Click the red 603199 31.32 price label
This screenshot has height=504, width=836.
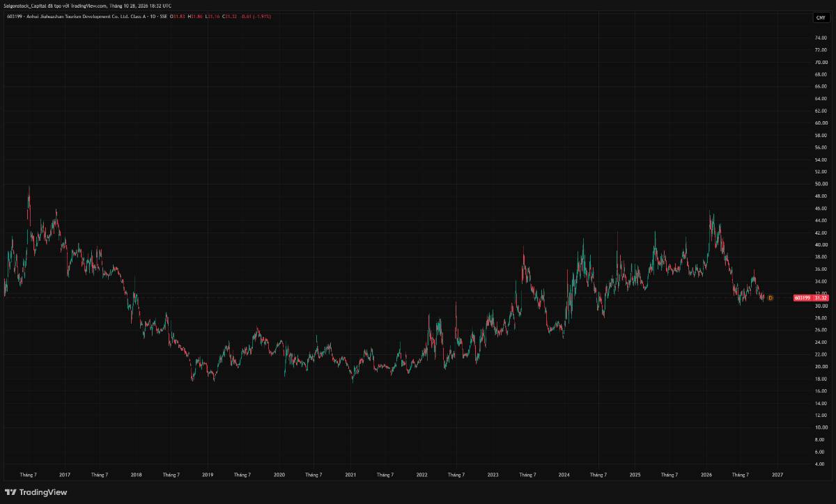coord(810,298)
